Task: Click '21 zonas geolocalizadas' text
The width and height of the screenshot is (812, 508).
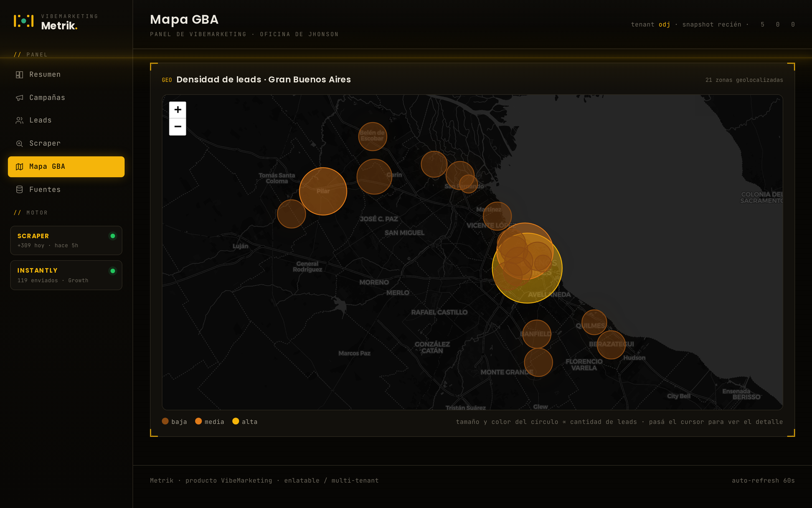Action: 744,80
